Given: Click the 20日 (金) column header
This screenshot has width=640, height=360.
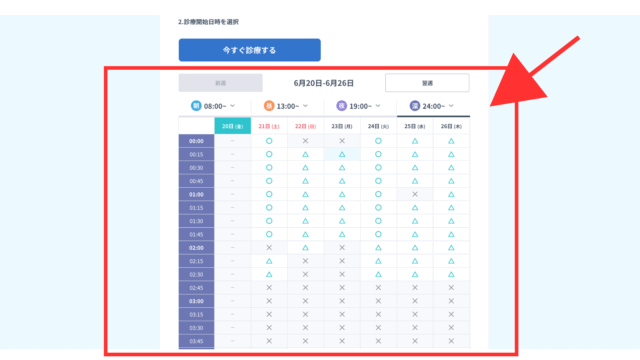Looking at the screenshot, I should pos(233,126).
